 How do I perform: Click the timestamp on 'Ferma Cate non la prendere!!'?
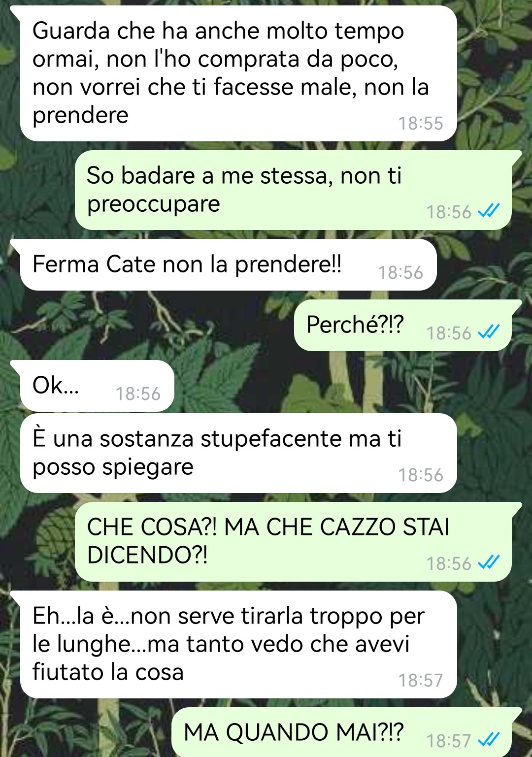click(400, 272)
